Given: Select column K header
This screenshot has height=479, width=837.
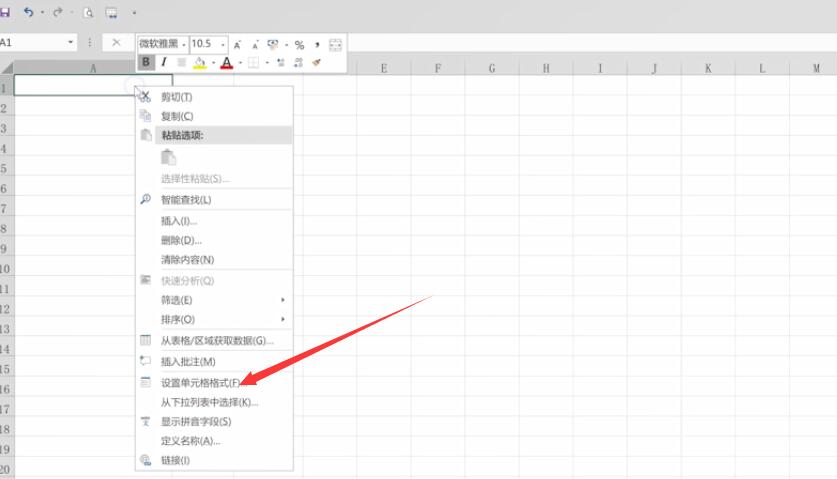Looking at the screenshot, I should coord(708,68).
